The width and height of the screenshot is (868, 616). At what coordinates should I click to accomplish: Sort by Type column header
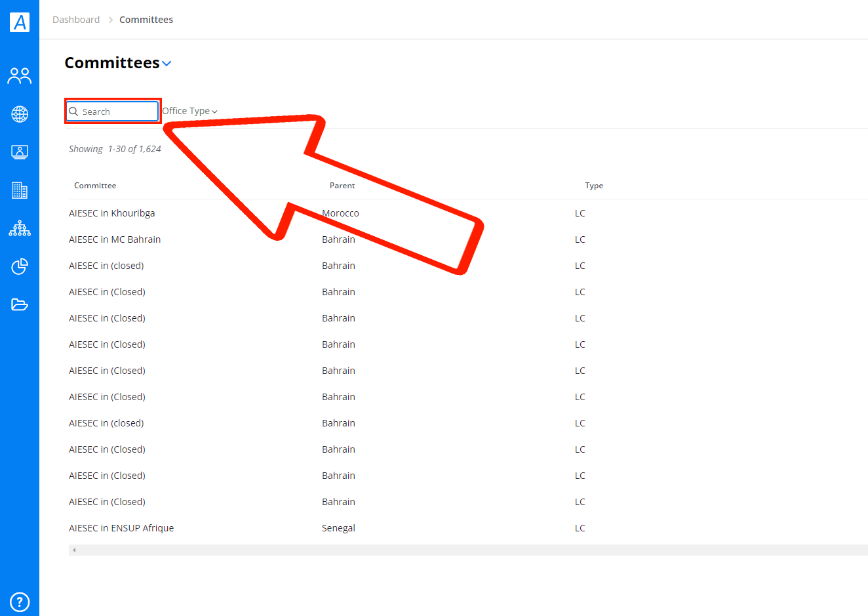594,186
